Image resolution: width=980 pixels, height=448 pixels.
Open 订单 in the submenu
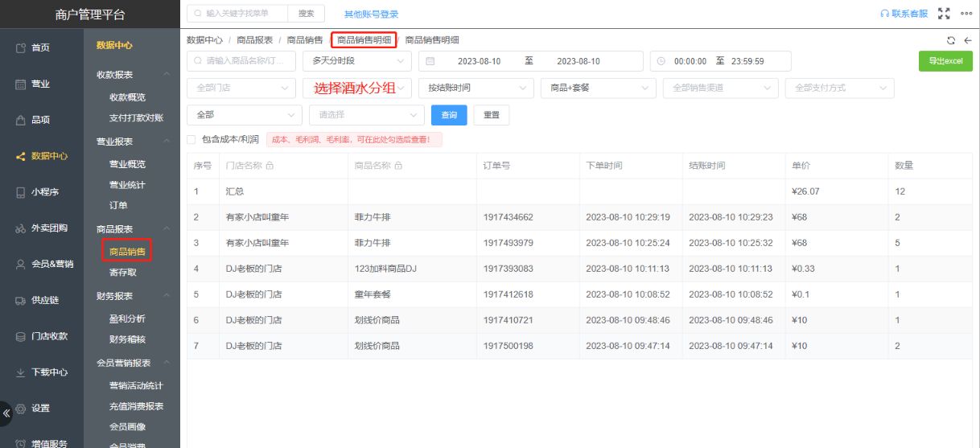coord(118,206)
